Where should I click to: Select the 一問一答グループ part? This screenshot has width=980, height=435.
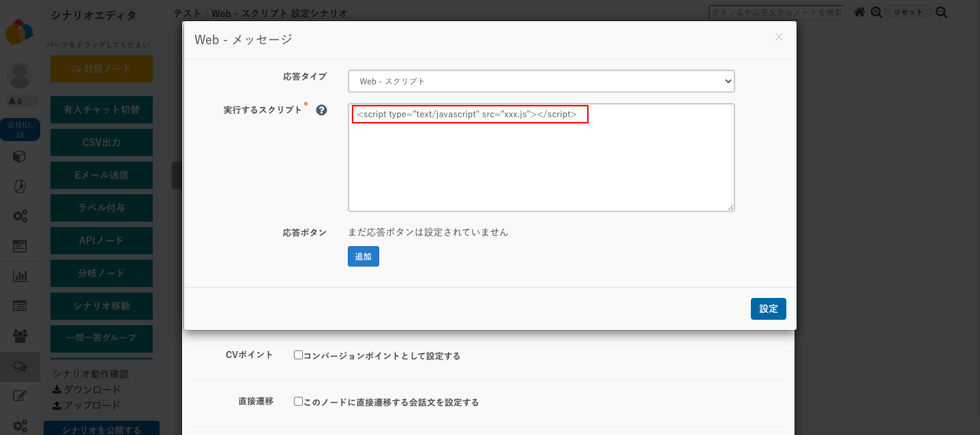click(x=102, y=337)
